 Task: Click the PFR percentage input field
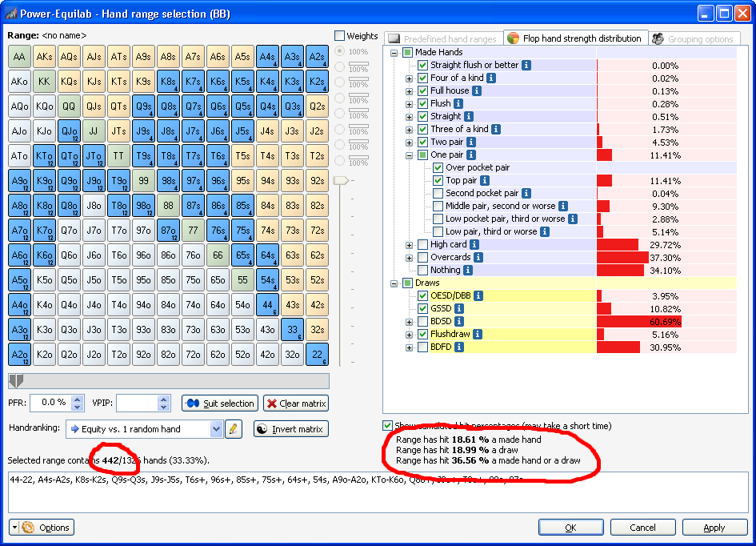pyautogui.click(x=50, y=403)
